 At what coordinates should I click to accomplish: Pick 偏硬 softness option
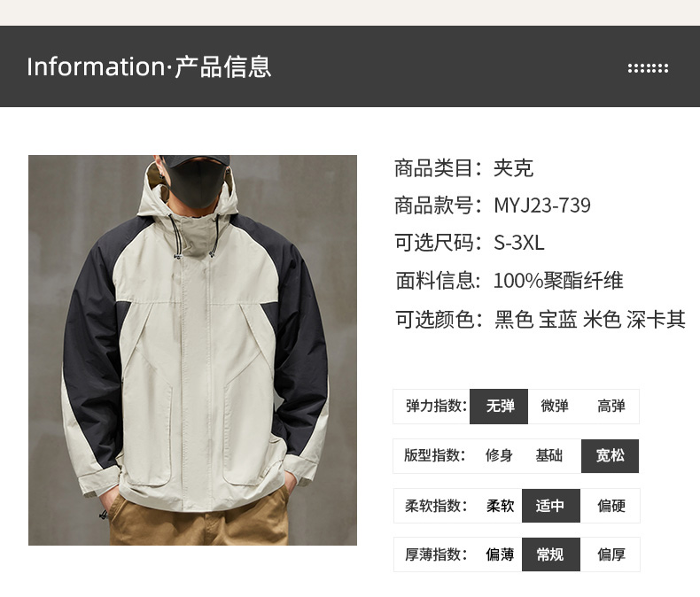(611, 506)
